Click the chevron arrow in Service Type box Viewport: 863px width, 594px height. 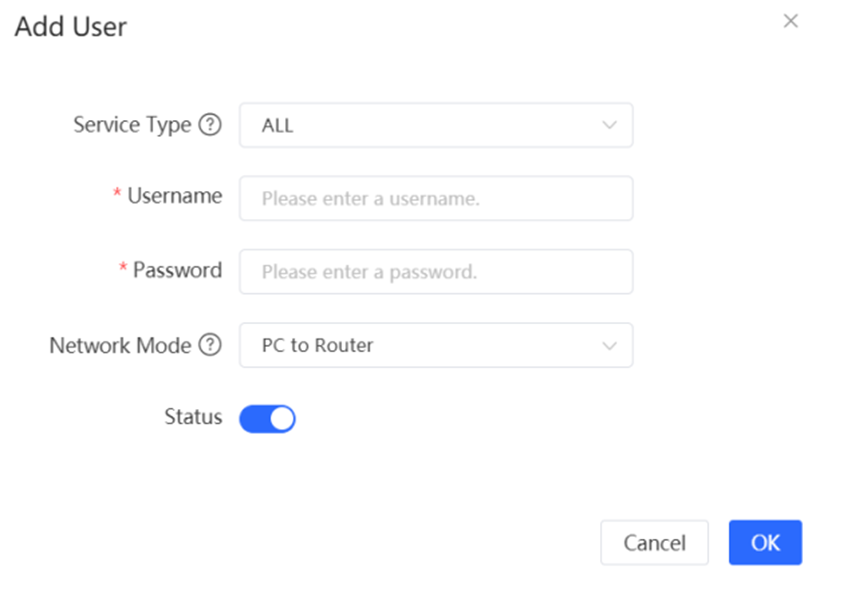(609, 125)
